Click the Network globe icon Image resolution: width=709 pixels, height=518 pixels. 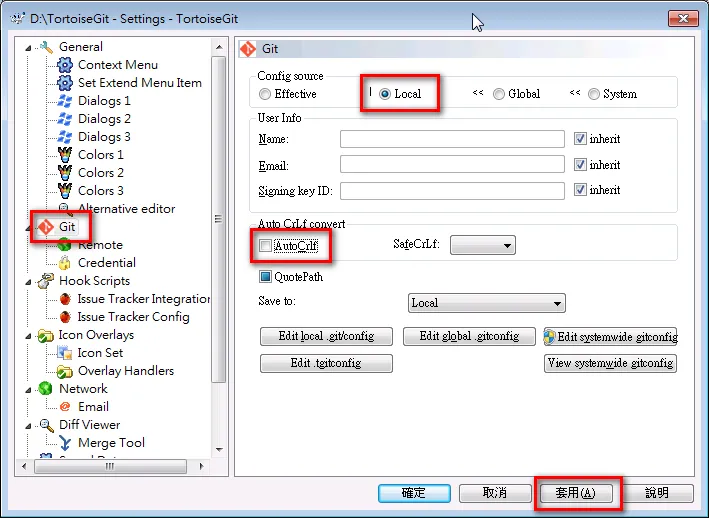pyautogui.click(x=46, y=389)
